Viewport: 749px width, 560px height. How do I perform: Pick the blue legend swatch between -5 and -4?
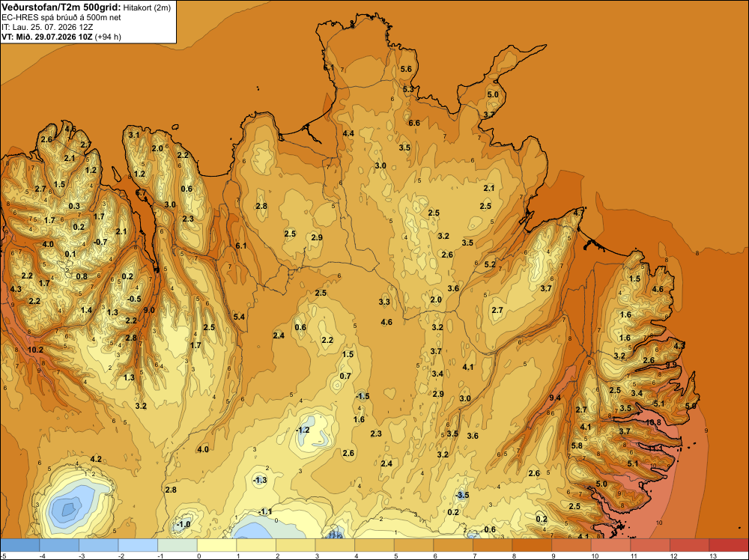point(20,545)
